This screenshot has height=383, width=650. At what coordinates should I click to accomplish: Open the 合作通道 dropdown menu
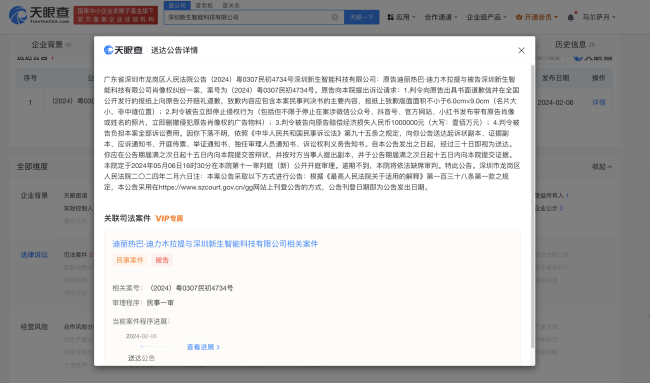coord(441,17)
